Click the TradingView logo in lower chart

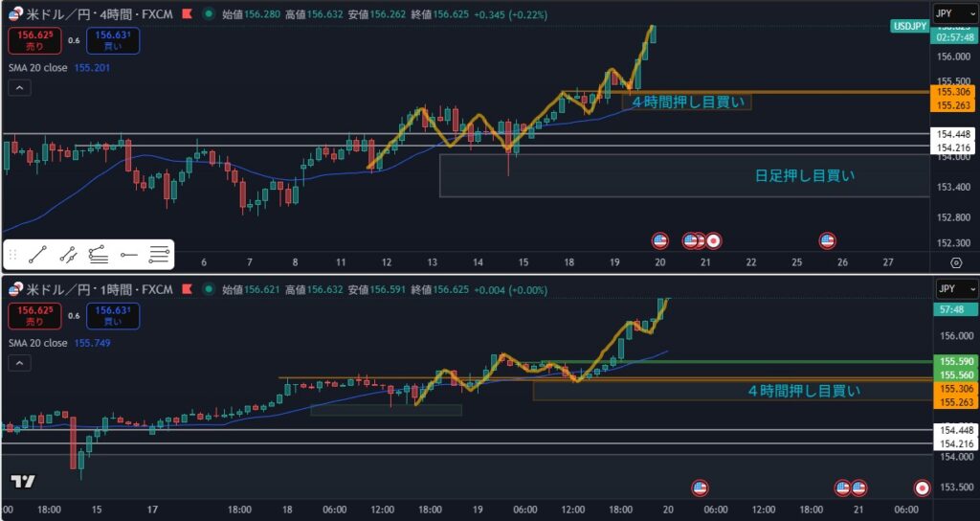23,482
